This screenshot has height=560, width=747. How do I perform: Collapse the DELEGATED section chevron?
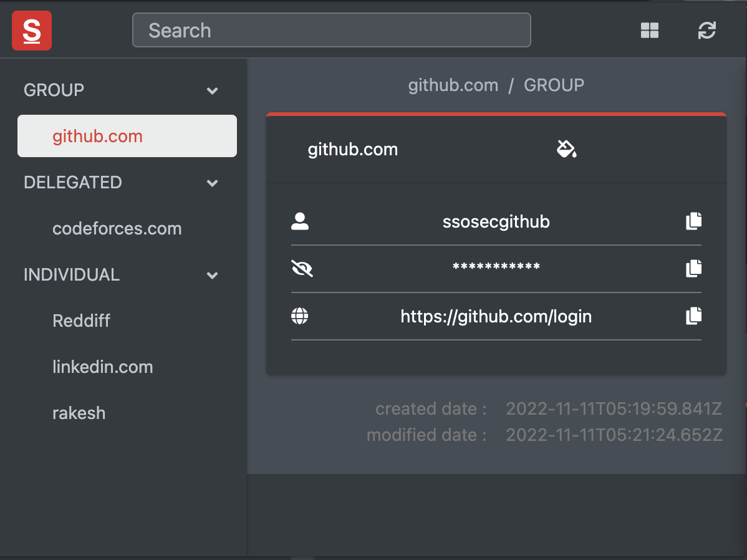tap(213, 183)
